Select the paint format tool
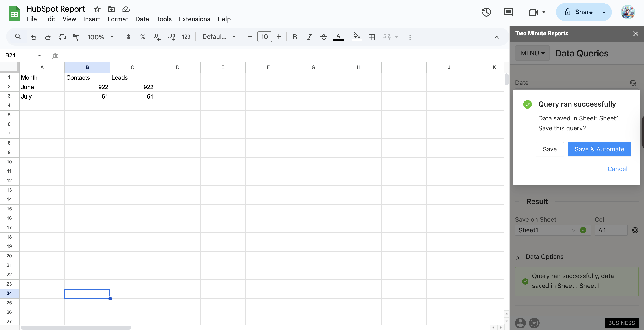Screen dimensions: 644x330 (76, 37)
